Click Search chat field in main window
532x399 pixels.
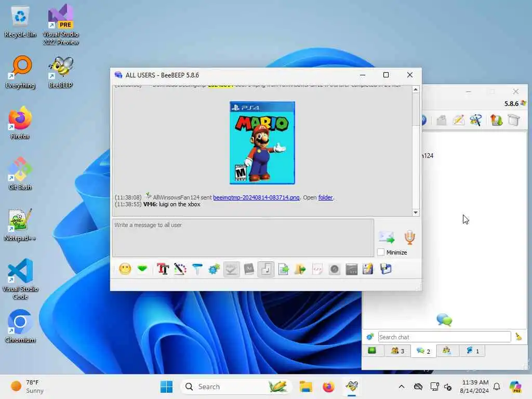[x=444, y=337]
